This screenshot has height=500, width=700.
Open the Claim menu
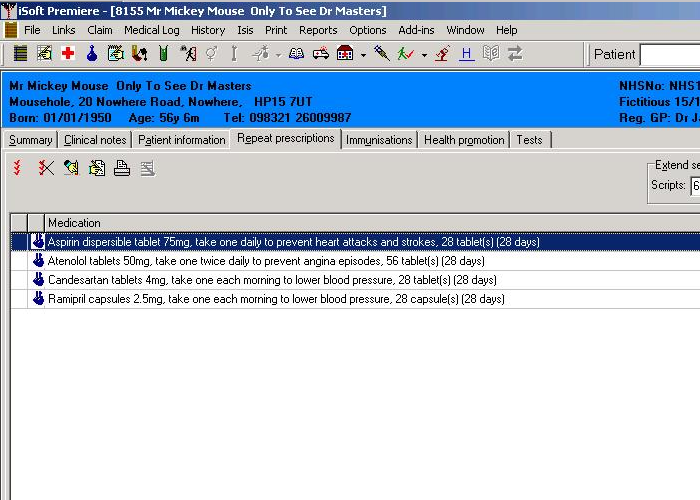coord(100,30)
